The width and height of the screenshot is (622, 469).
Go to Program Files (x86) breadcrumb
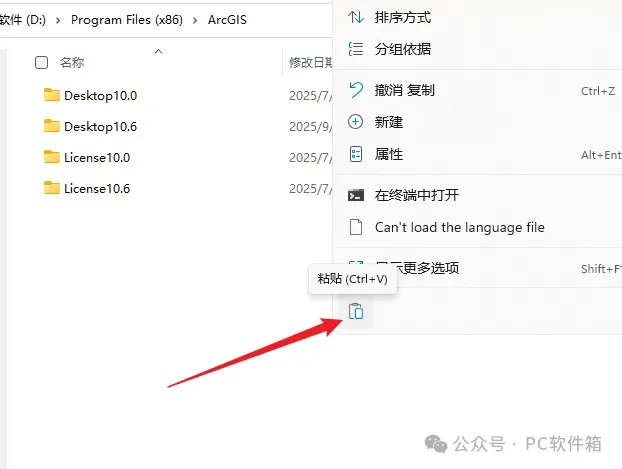point(127,20)
